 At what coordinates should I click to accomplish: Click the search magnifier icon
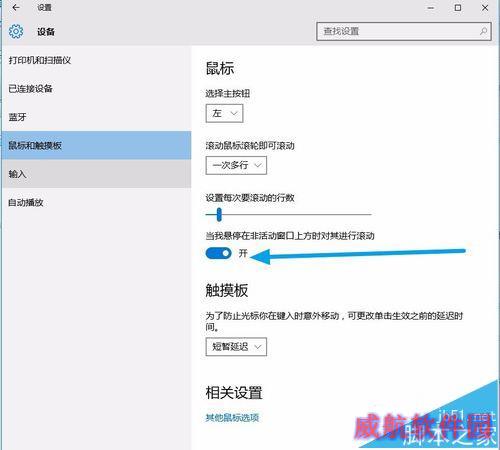(x=483, y=31)
